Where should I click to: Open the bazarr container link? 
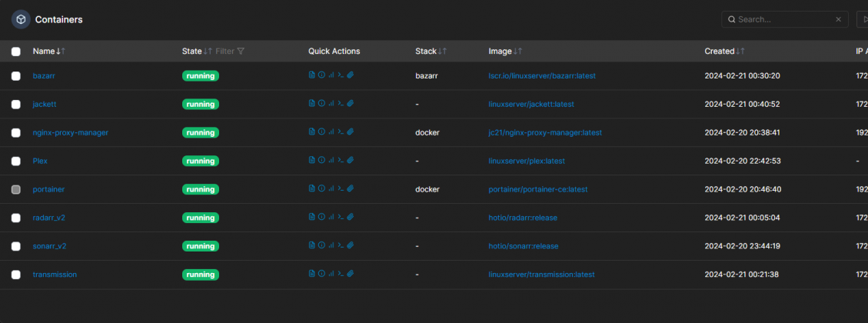[x=44, y=76]
